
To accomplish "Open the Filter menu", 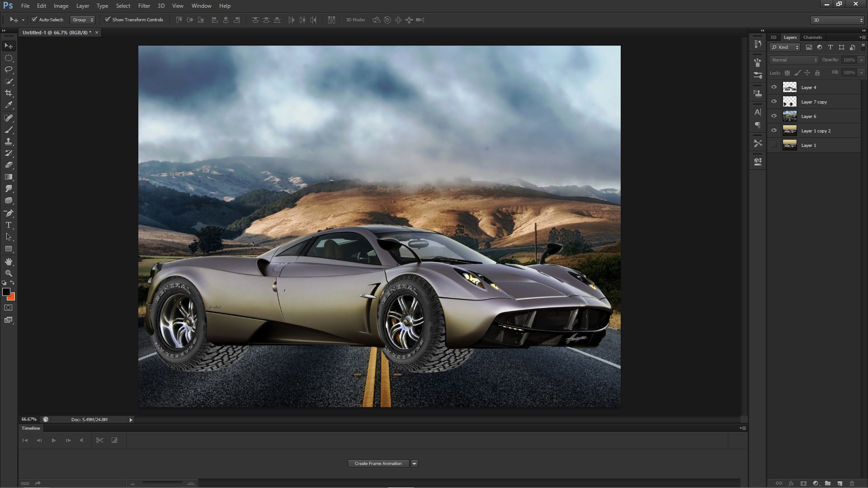I will (x=144, y=6).
